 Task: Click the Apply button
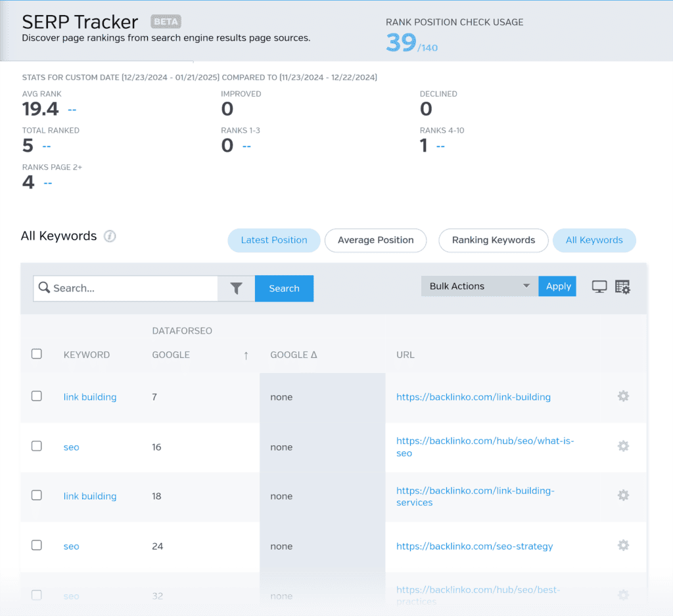(558, 286)
